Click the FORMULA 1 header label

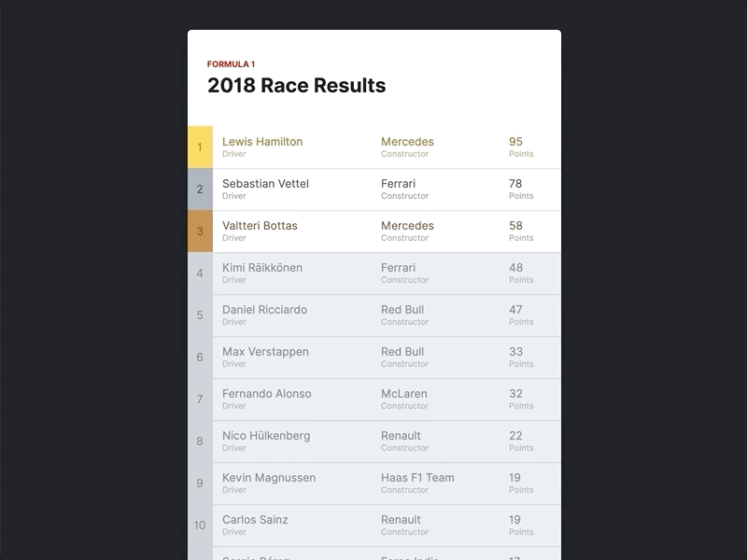230,63
